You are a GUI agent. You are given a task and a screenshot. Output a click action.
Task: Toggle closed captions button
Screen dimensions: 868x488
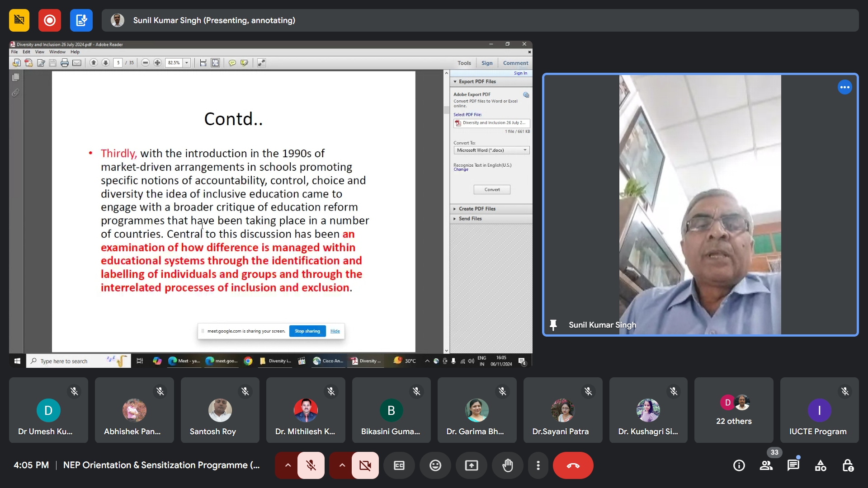click(399, 465)
